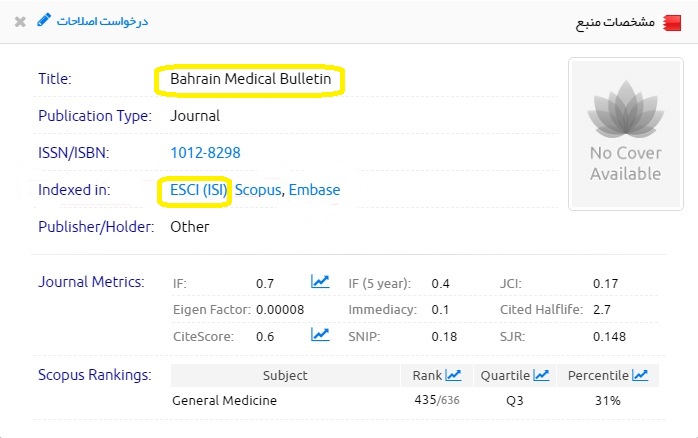The image size is (698, 438).
Task: Click the No Cover Available thumbnail
Action: tap(625, 134)
